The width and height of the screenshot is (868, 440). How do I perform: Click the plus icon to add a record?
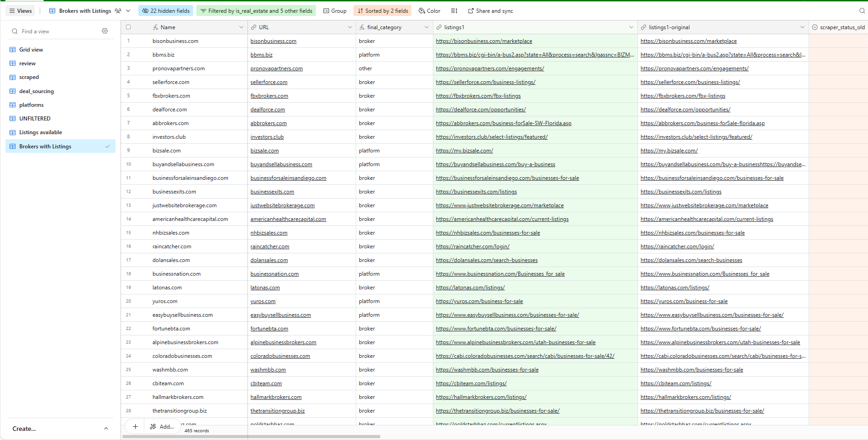pyautogui.click(x=135, y=427)
